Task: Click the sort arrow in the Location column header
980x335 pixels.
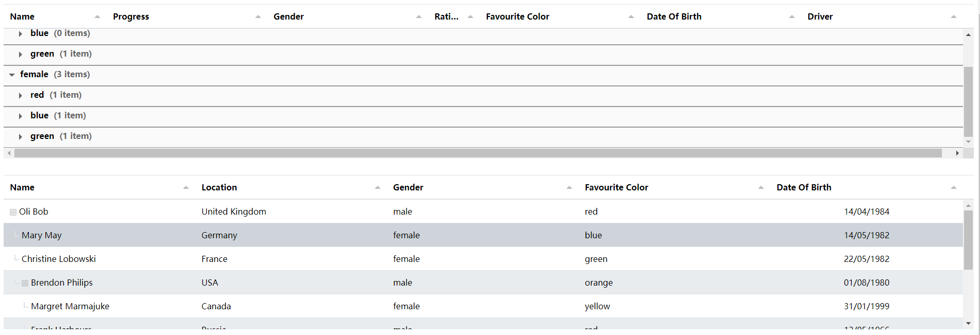Action: tap(378, 188)
